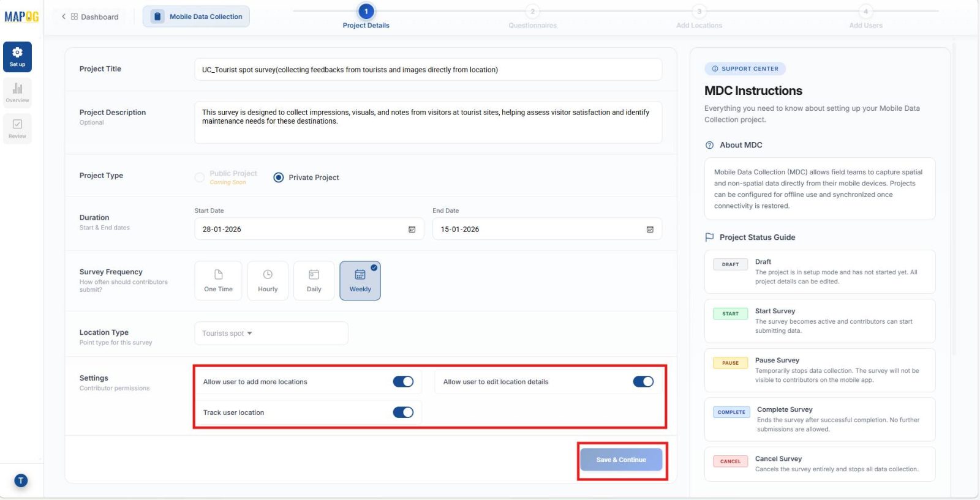Image resolution: width=980 pixels, height=500 pixels.
Task: Go to step 3 Add Locations
Action: tap(699, 17)
